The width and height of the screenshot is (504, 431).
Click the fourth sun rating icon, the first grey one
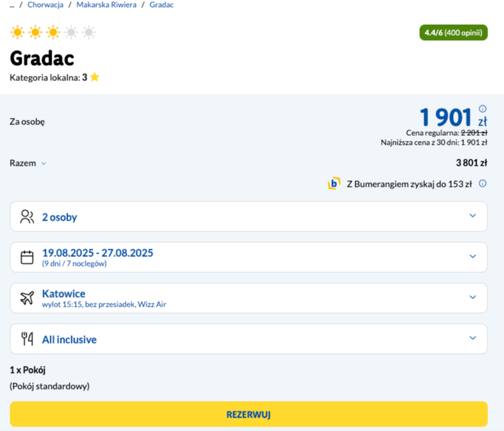point(71,32)
